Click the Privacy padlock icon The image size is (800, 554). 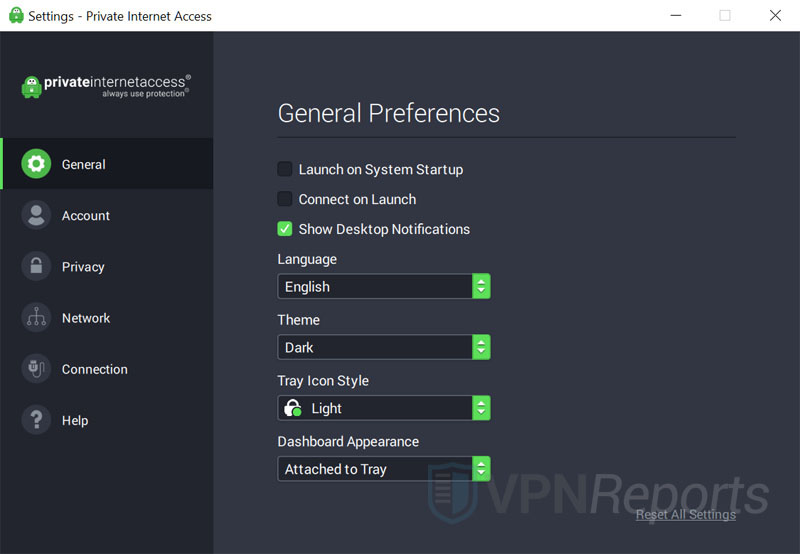[x=36, y=267]
